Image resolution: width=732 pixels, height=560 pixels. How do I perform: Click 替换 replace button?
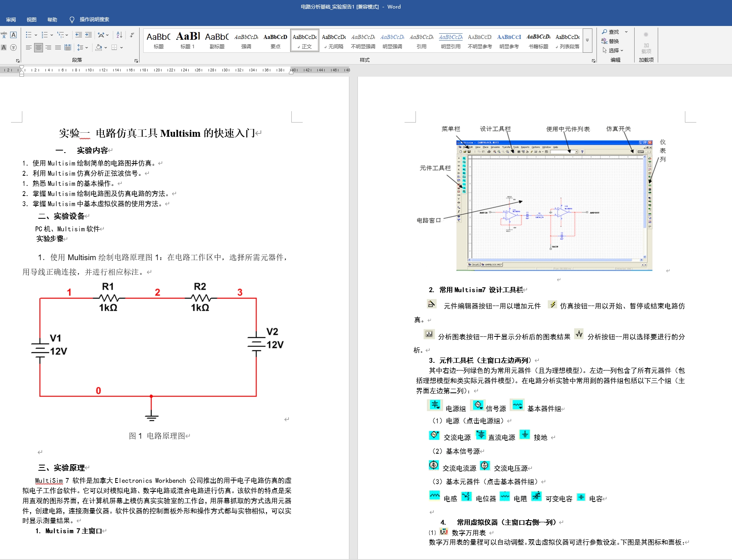click(x=610, y=41)
